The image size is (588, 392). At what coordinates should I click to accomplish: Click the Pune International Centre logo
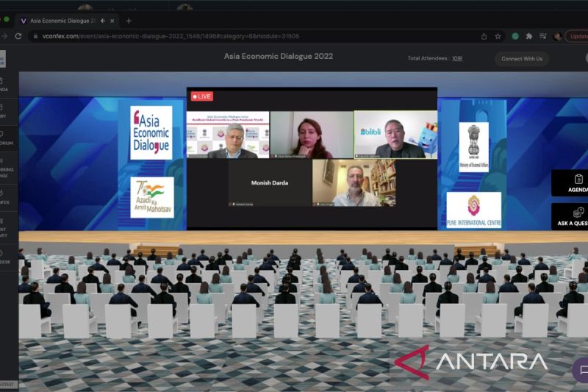[x=473, y=210]
